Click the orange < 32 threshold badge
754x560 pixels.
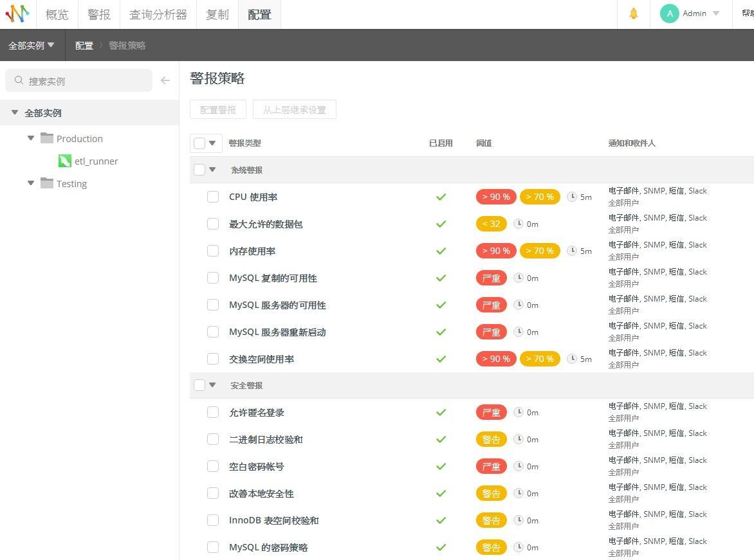pyautogui.click(x=491, y=224)
